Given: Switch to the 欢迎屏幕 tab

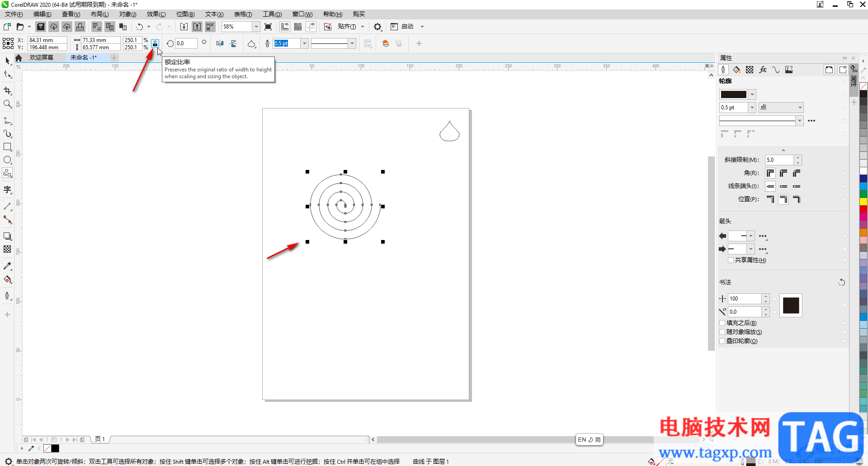Looking at the screenshot, I should tap(42, 58).
